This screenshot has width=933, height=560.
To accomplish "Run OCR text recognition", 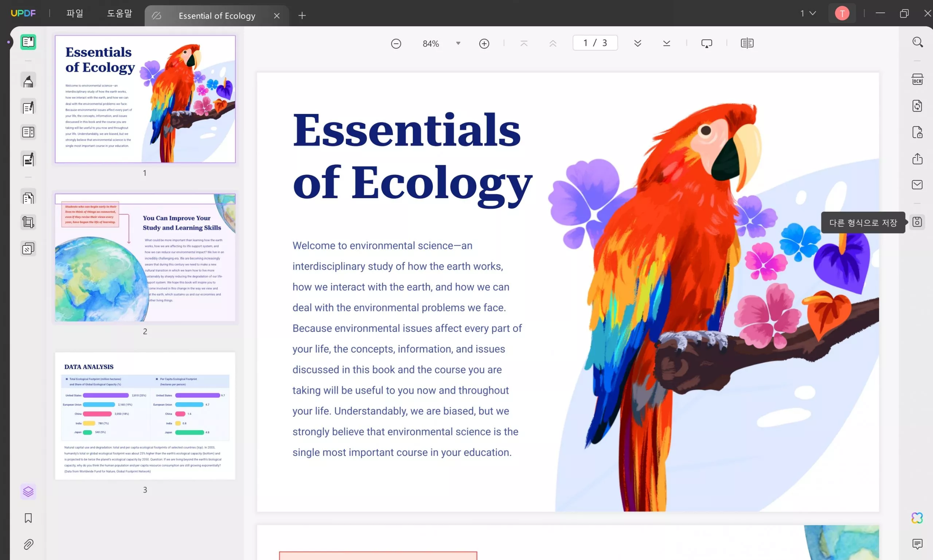I will click(x=918, y=80).
